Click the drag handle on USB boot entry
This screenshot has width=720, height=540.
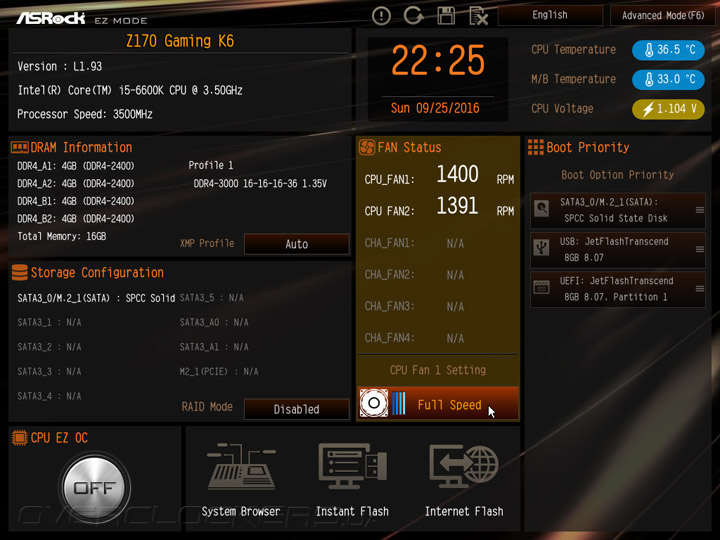pyautogui.click(x=699, y=249)
